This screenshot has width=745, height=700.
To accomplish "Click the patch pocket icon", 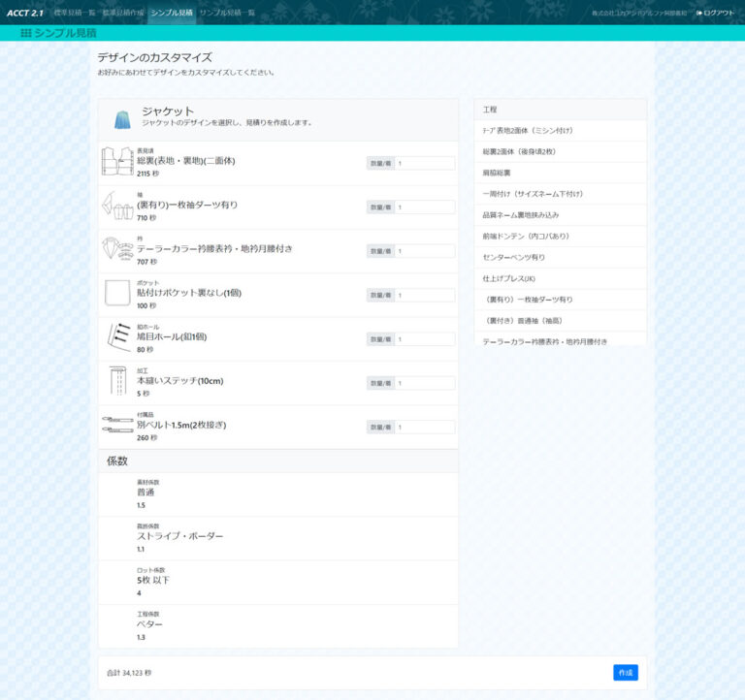I will tap(117, 293).
